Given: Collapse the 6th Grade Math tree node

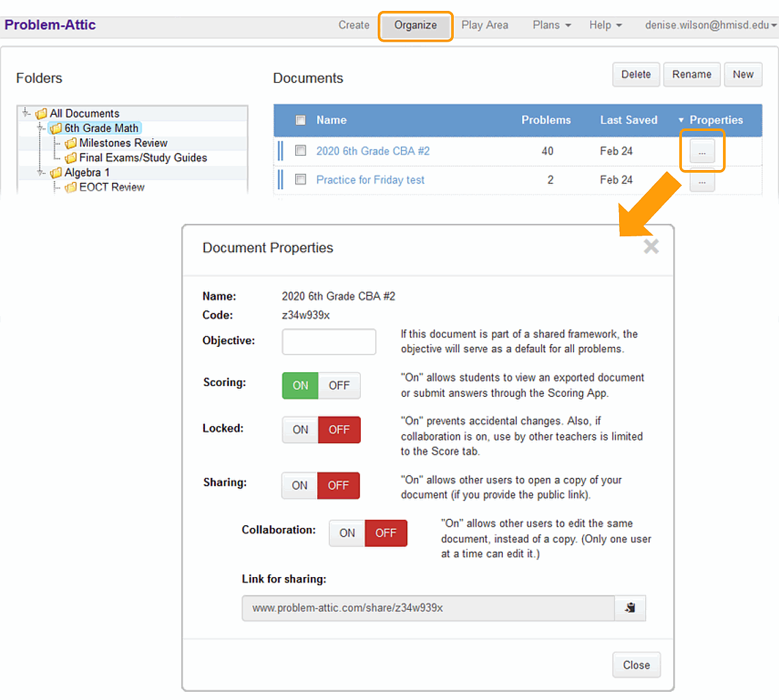Looking at the screenshot, I should click(41, 128).
